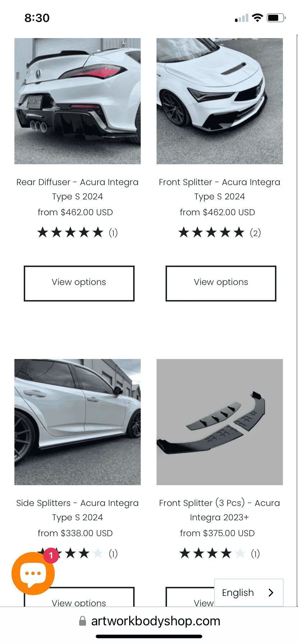Image resolution: width=298 pixels, height=644 pixels.
Task: Open the orange chat bubble widget
Action: point(33,573)
